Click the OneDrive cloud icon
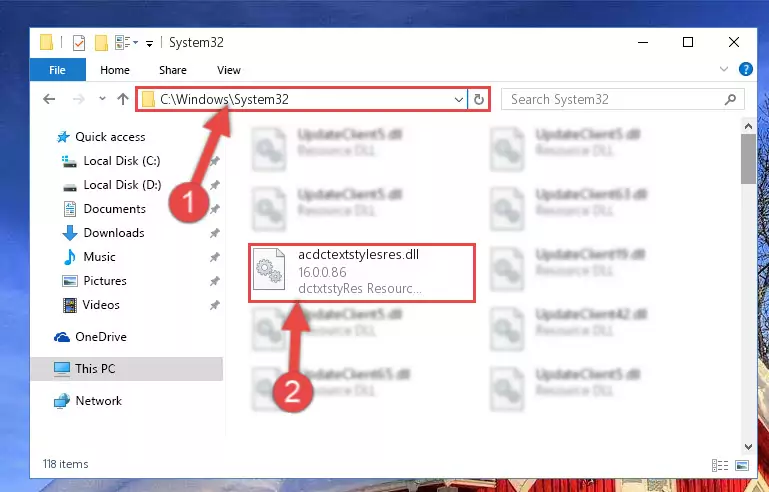The width and height of the screenshot is (769, 492). (x=62, y=337)
